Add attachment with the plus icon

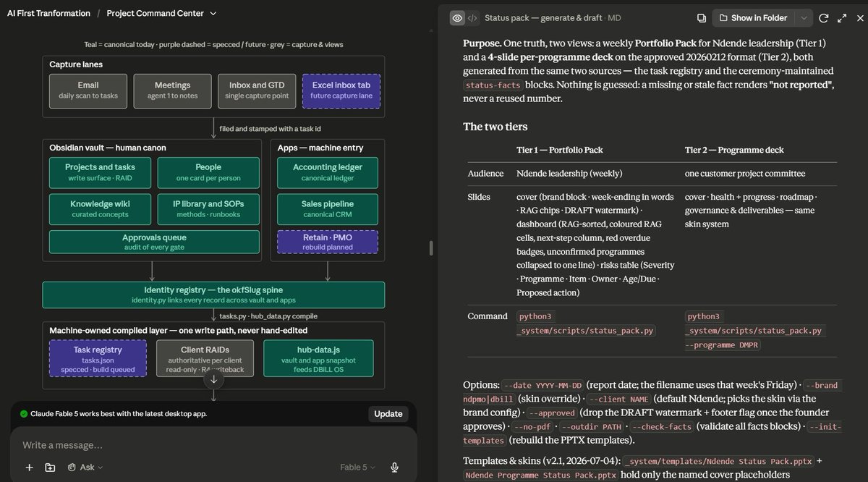click(30, 468)
